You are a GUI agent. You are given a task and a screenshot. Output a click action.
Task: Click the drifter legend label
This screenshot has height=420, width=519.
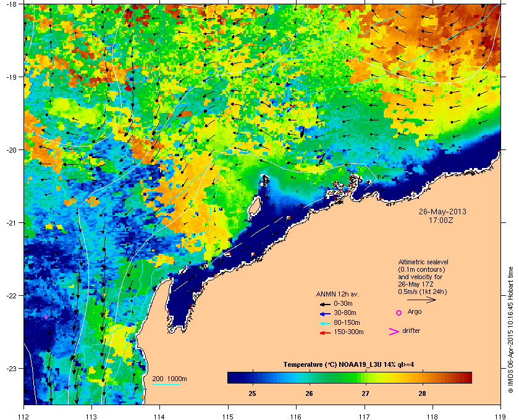click(411, 330)
